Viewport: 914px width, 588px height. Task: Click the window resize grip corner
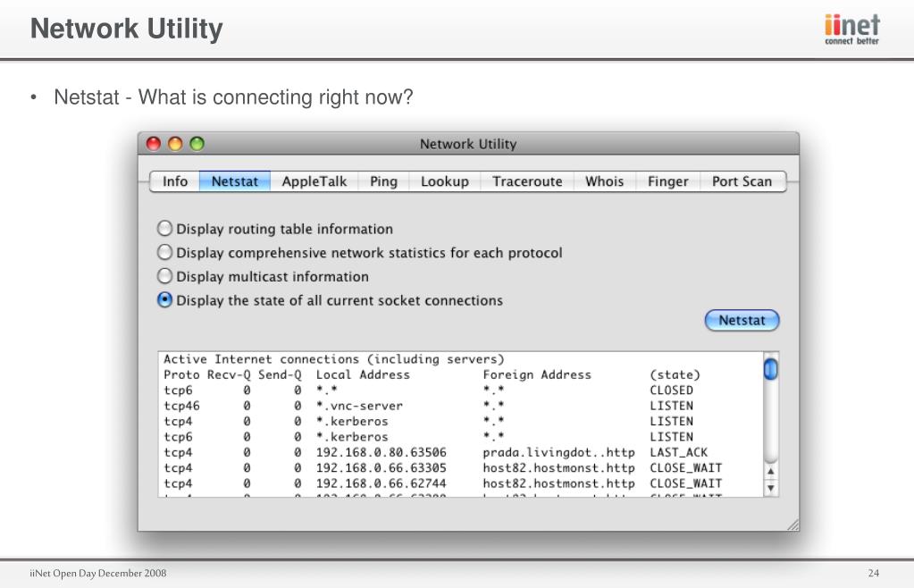pos(792,525)
